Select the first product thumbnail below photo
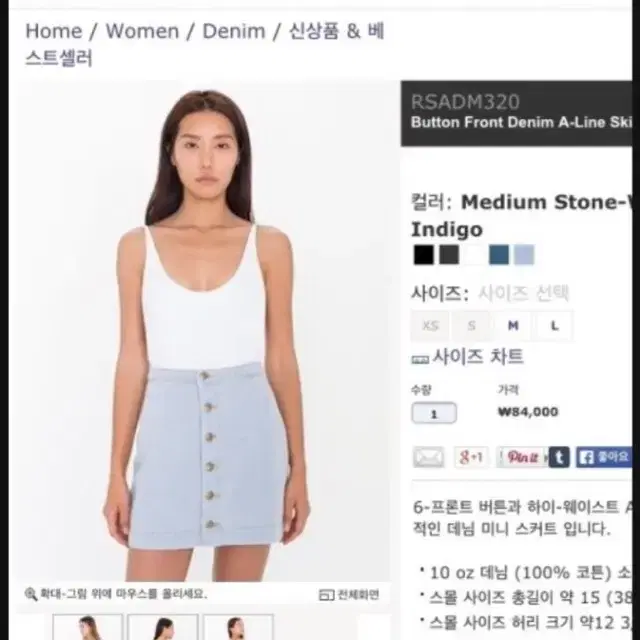The width and height of the screenshot is (640, 640). (x=87, y=627)
